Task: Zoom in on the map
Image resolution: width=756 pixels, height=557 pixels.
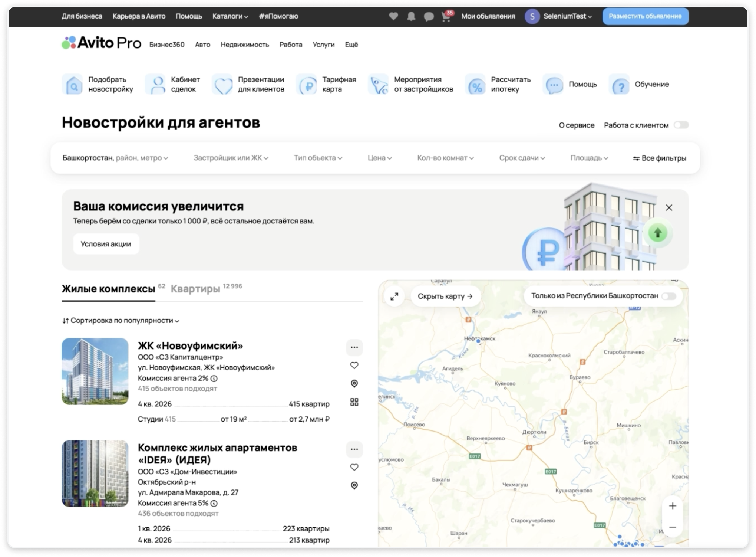Action: pos(672,506)
